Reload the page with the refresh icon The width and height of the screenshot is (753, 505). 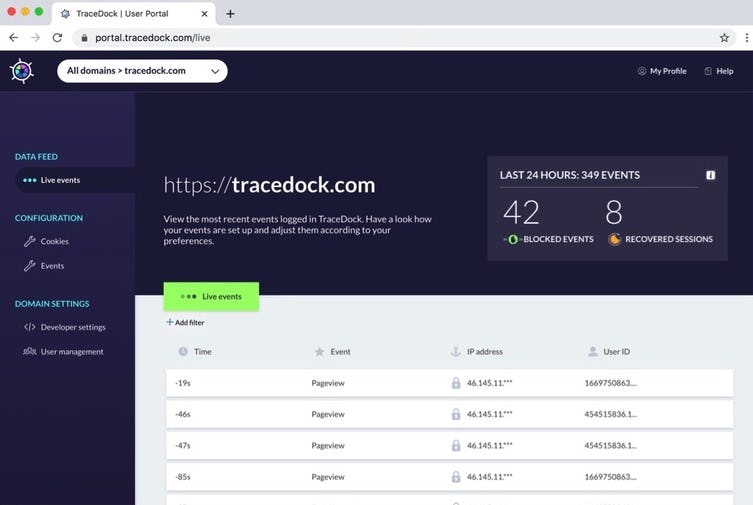point(57,37)
